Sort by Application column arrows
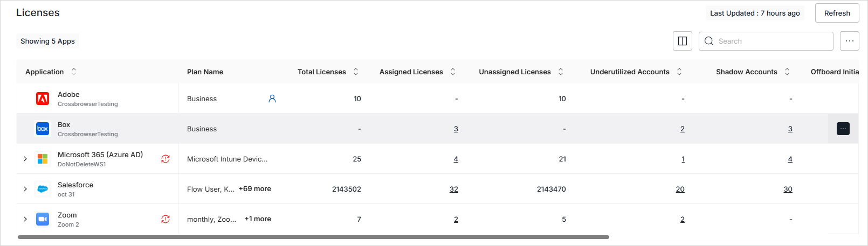 pyautogui.click(x=74, y=72)
